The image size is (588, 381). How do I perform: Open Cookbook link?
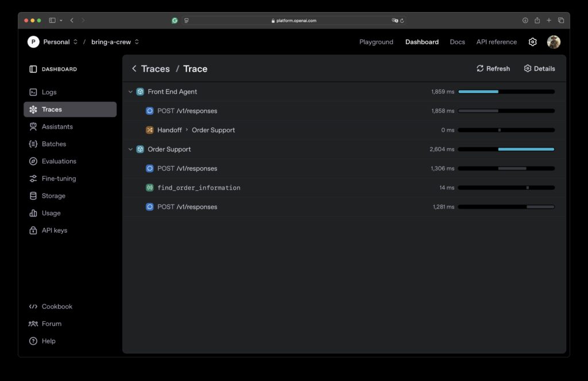coord(57,306)
